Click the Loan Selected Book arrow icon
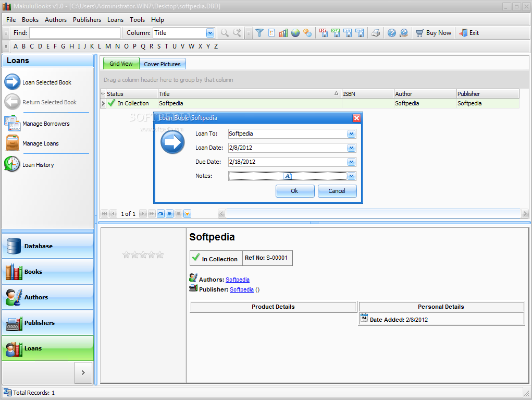Image resolution: width=532 pixels, height=400 pixels. pos(13,82)
